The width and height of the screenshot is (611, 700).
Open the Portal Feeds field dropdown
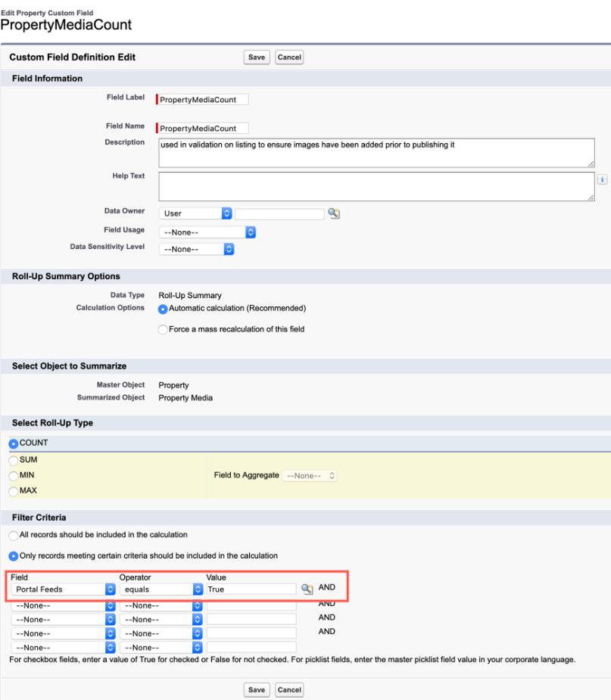pos(63,590)
